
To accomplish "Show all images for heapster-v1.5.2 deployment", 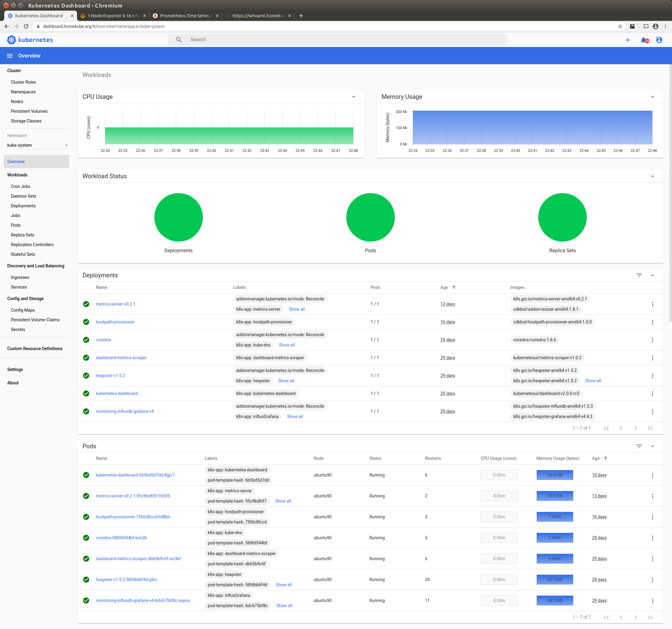I will (x=593, y=381).
